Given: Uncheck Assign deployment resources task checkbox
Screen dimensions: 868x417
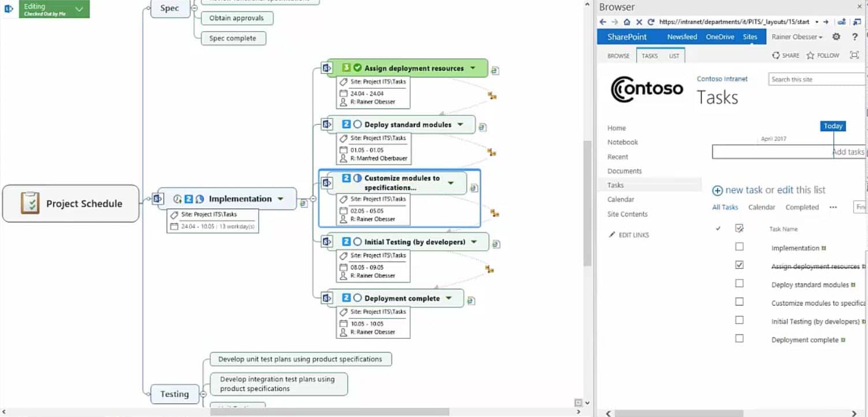Looking at the screenshot, I should (739, 265).
